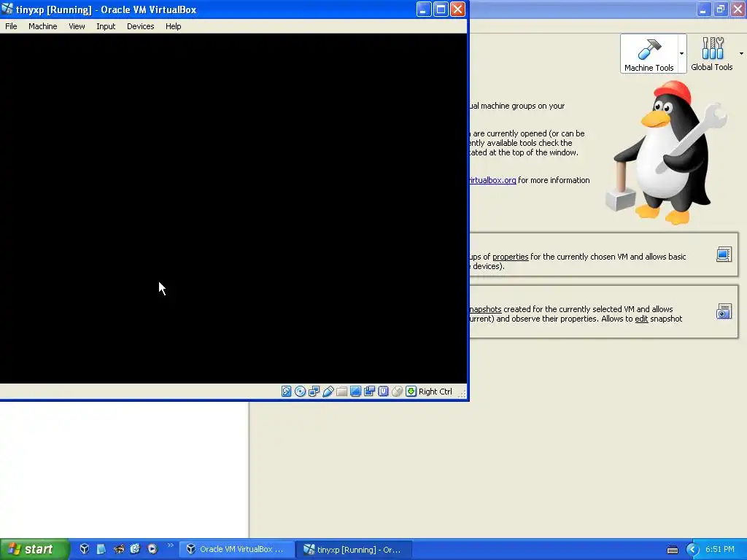This screenshot has height=560, width=747.
Task: Open the File menu in tinyxp window
Action: [x=11, y=26]
